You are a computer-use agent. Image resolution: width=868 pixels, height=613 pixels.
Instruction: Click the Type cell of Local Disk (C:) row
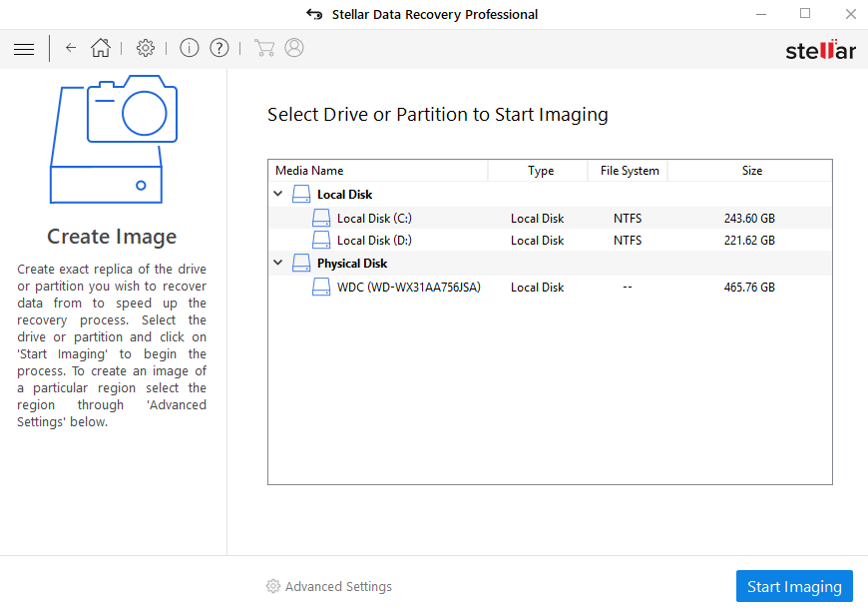point(537,219)
